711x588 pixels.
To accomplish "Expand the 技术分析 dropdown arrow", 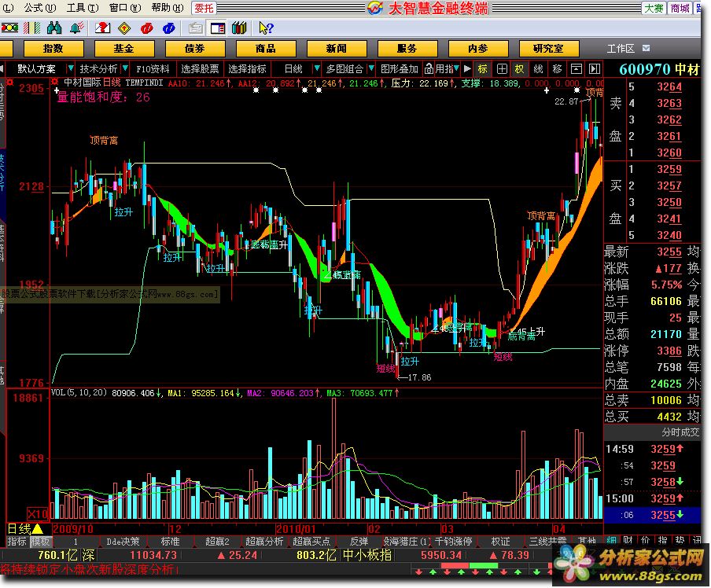I will [x=125, y=69].
